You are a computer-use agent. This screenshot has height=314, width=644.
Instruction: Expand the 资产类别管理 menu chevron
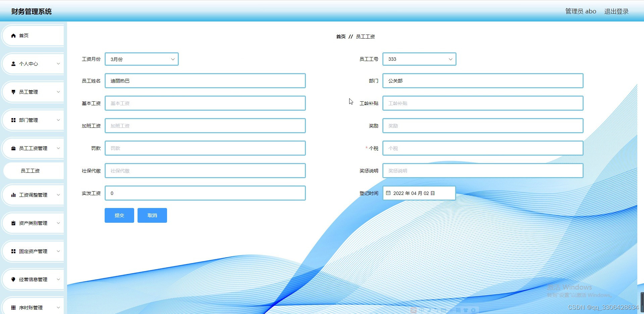pyautogui.click(x=58, y=223)
